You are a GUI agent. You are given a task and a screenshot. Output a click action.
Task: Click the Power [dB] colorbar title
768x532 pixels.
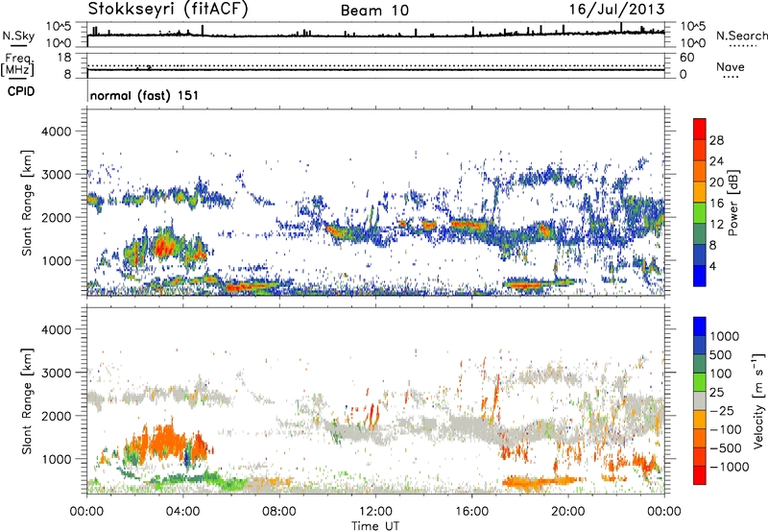(732, 203)
